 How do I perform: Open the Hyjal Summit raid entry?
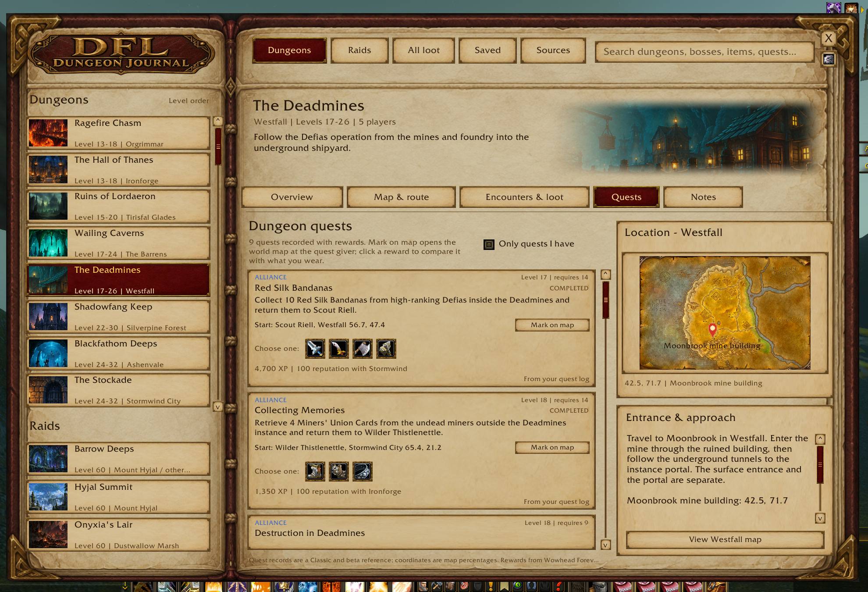(x=118, y=497)
